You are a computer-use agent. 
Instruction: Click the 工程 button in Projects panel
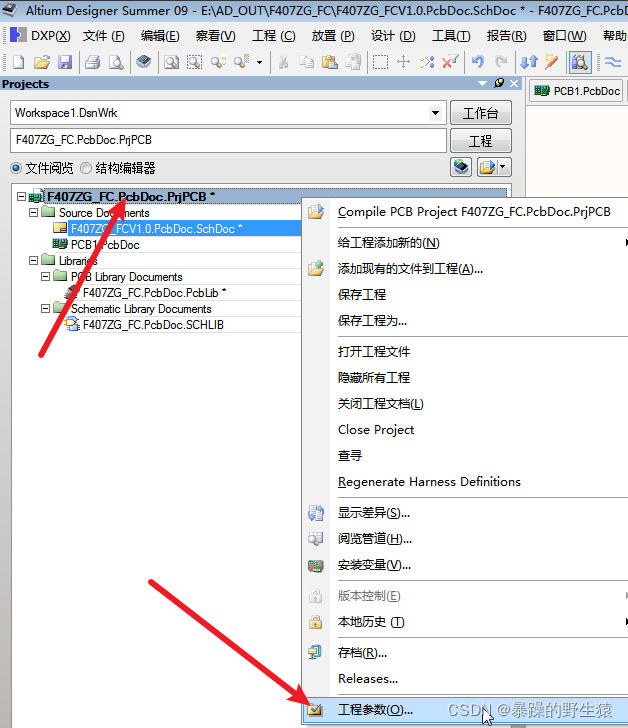point(481,141)
